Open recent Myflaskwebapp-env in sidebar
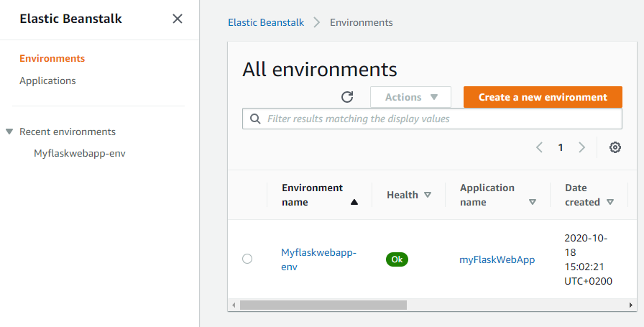This screenshot has height=327, width=644. click(80, 153)
